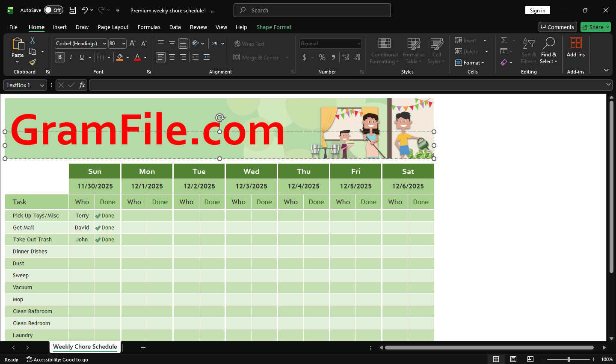Open the Add-ins icon
This screenshot has width=616, height=364.
(x=575, y=47)
